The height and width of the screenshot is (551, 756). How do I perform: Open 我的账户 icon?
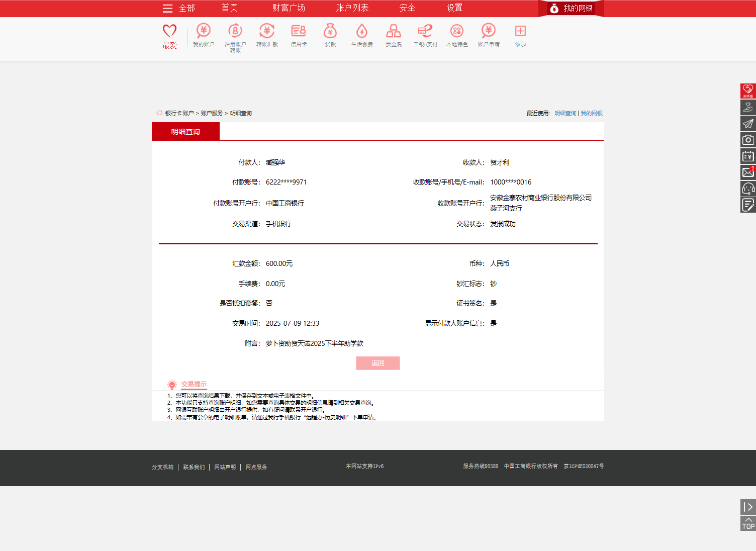click(204, 31)
